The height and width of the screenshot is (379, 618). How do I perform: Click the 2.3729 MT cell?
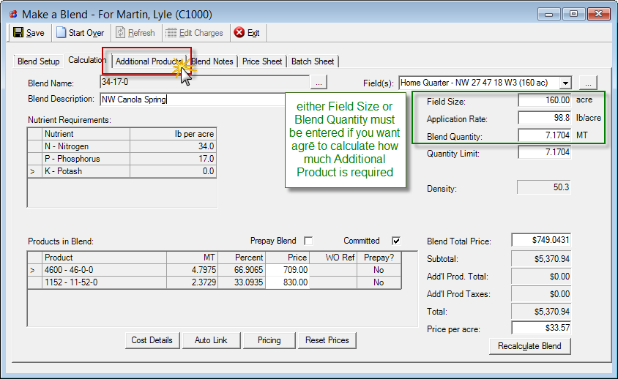pos(192,282)
